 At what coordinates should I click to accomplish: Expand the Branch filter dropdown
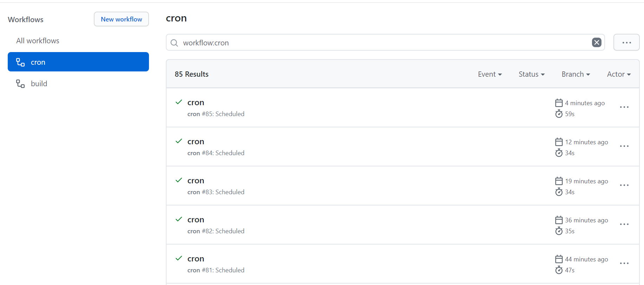(x=575, y=74)
